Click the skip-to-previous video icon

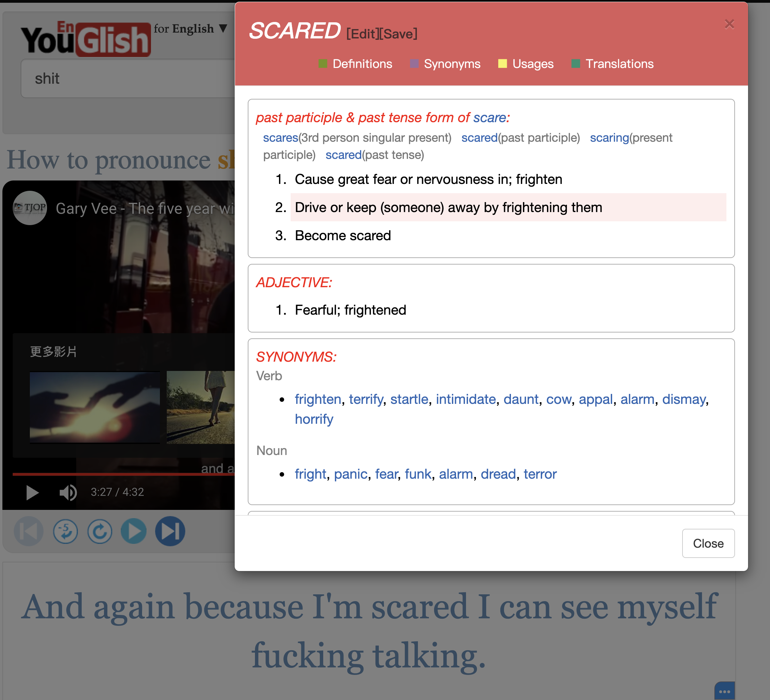point(28,531)
